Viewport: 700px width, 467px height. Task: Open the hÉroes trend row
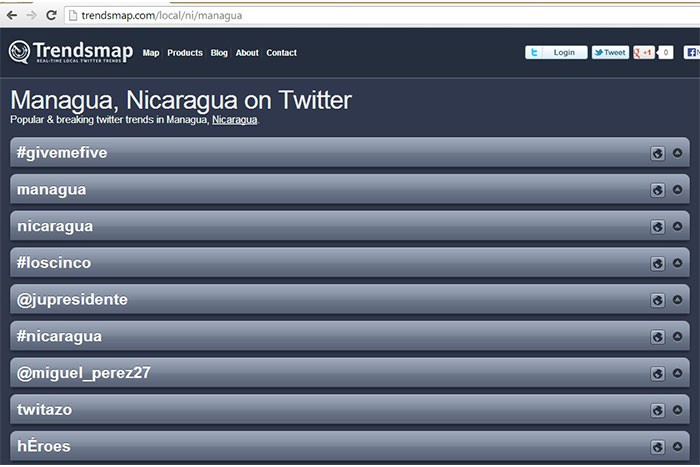(350, 446)
